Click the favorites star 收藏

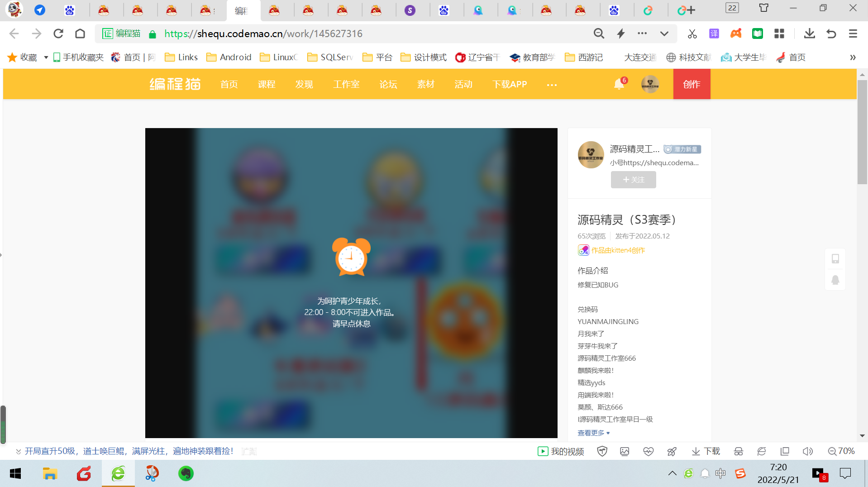tap(23, 57)
